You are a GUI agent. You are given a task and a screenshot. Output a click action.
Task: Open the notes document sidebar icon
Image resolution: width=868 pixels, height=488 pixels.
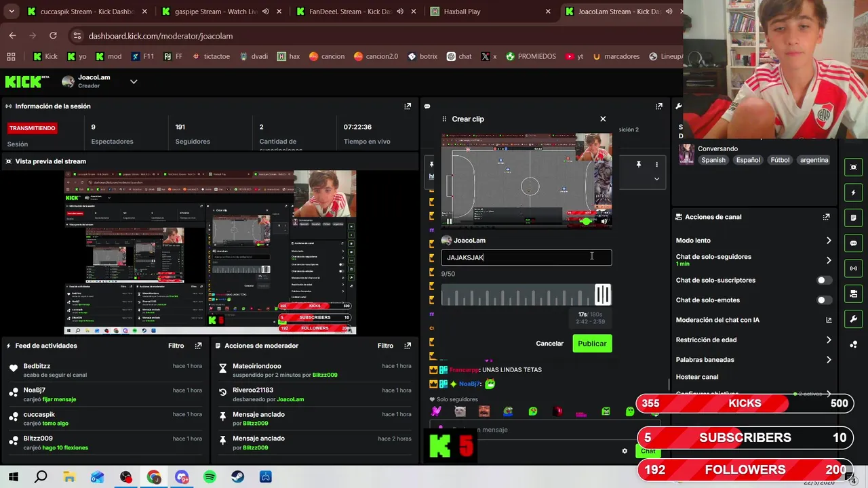853,218
